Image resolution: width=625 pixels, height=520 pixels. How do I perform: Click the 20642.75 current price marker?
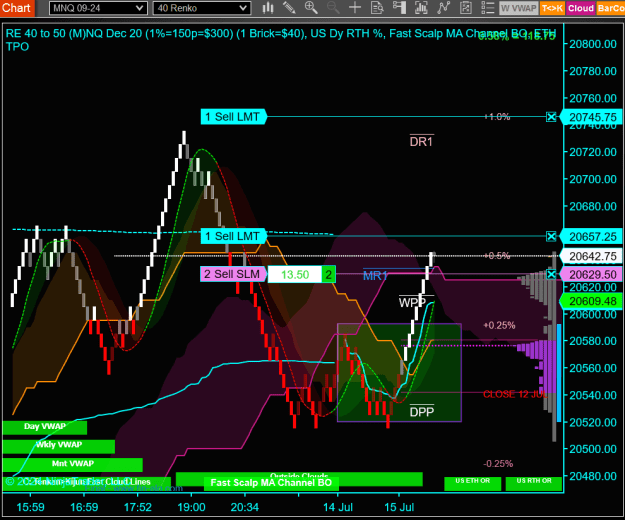(x=592, y=256)
